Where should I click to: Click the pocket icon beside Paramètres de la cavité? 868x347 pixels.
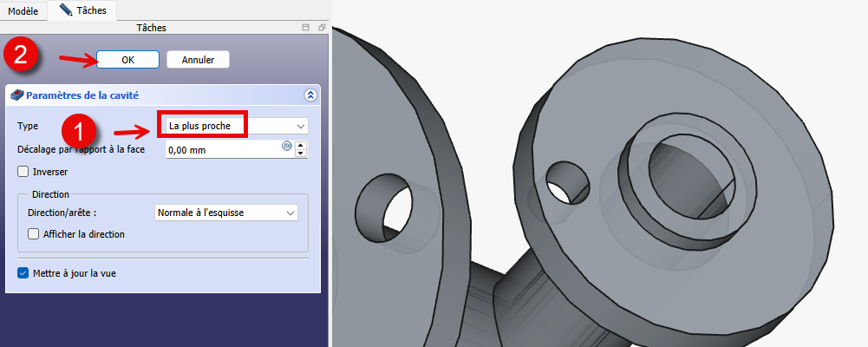[17, 95]
